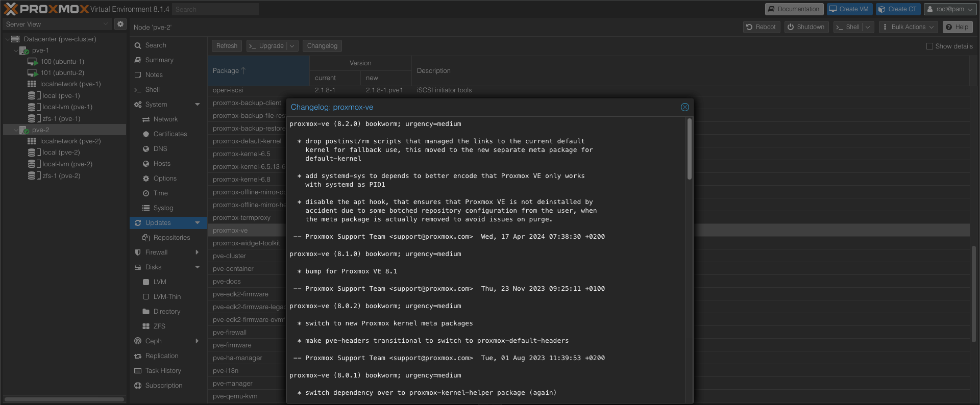The height and width of the screenshot is (405, 980).
Task: Select the open-iscsi package row
Action: point(589,90)
